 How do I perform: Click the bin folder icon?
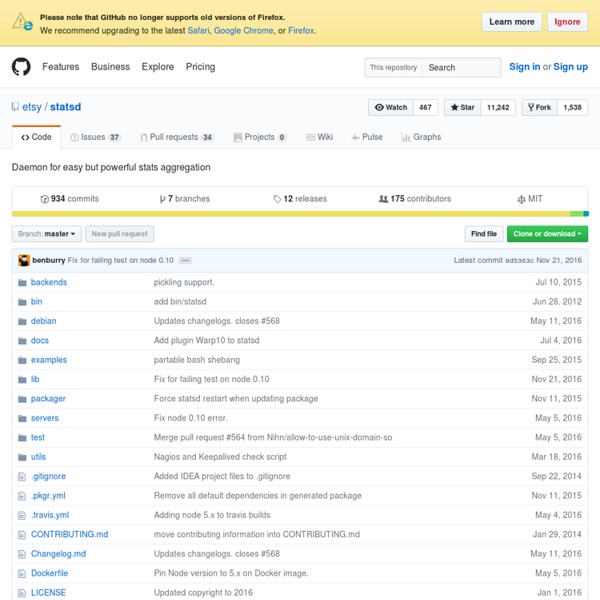pyautogui.click(x=22, y=302)
